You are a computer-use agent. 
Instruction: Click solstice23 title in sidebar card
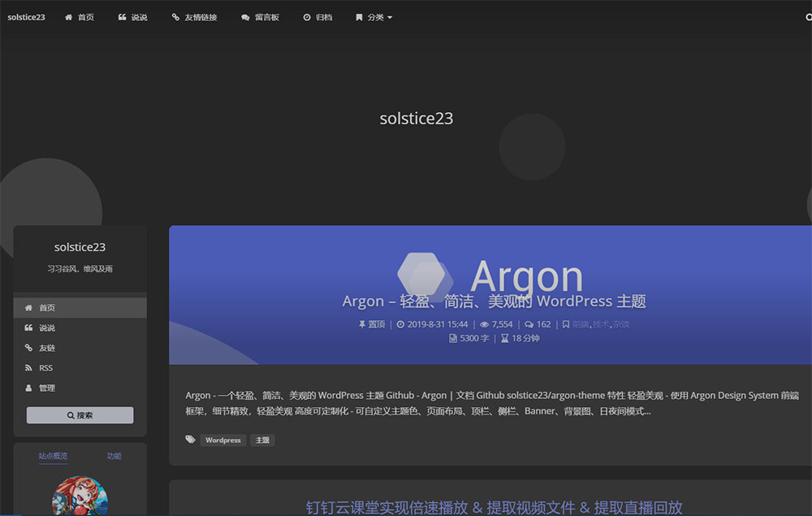click(x=80, y=247)
